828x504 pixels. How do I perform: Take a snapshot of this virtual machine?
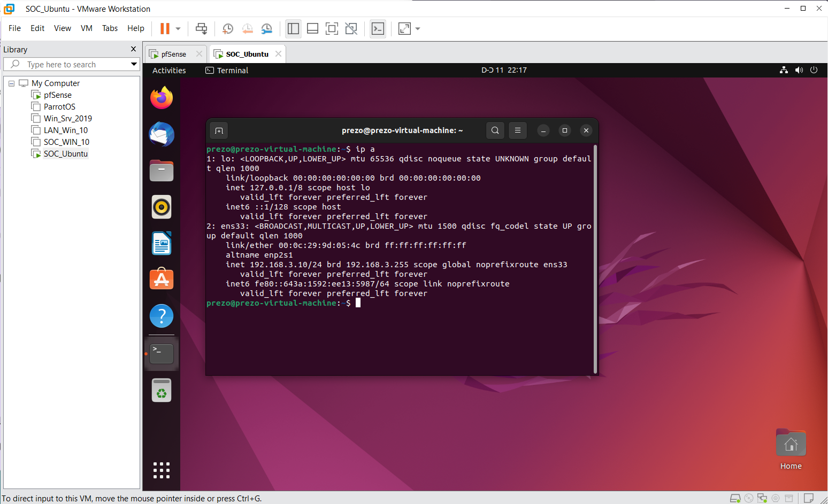tap(228, 28)
